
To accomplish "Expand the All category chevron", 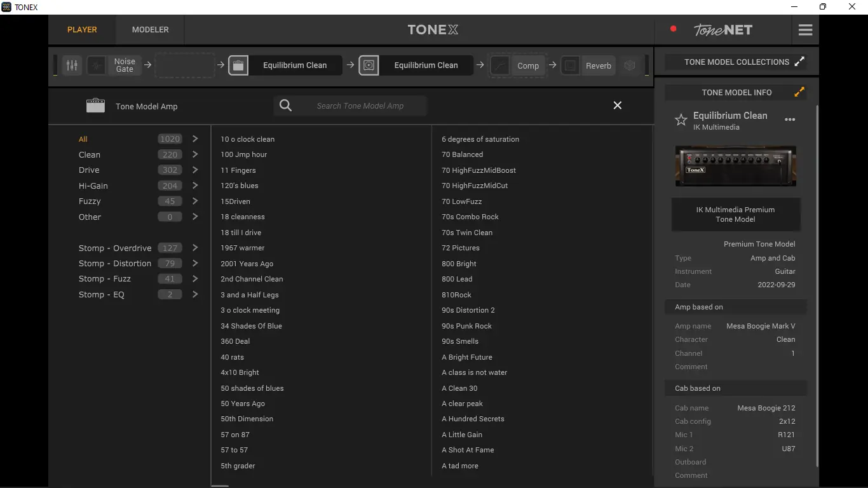I will coord(195,139).
